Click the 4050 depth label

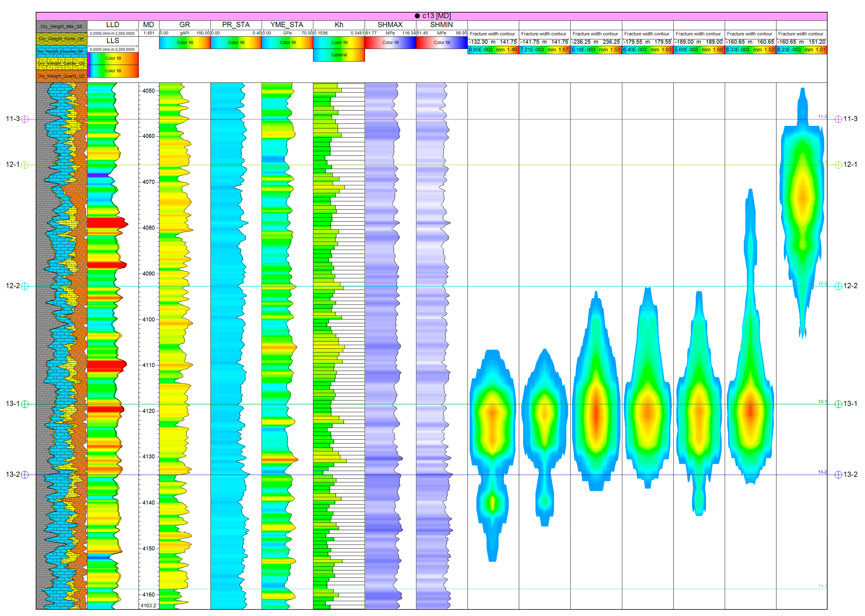click(x=149, y=91)
